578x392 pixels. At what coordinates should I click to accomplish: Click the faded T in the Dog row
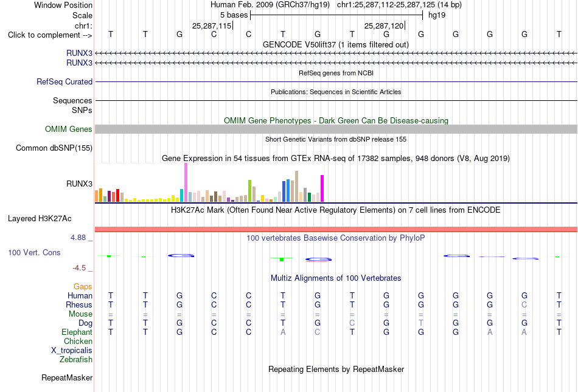[x=421, y=323]
